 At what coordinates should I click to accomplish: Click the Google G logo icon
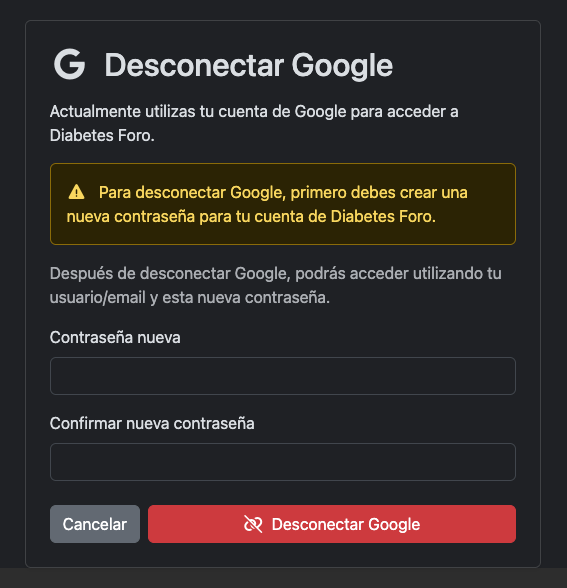tap(69, 64)
